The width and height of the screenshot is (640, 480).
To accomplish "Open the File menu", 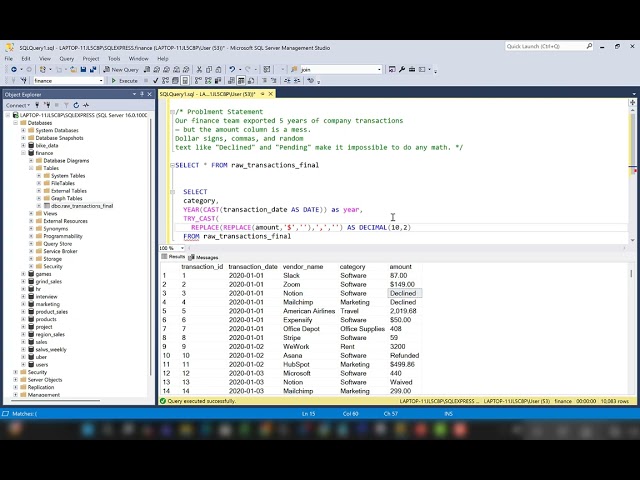I will [9, 59].
